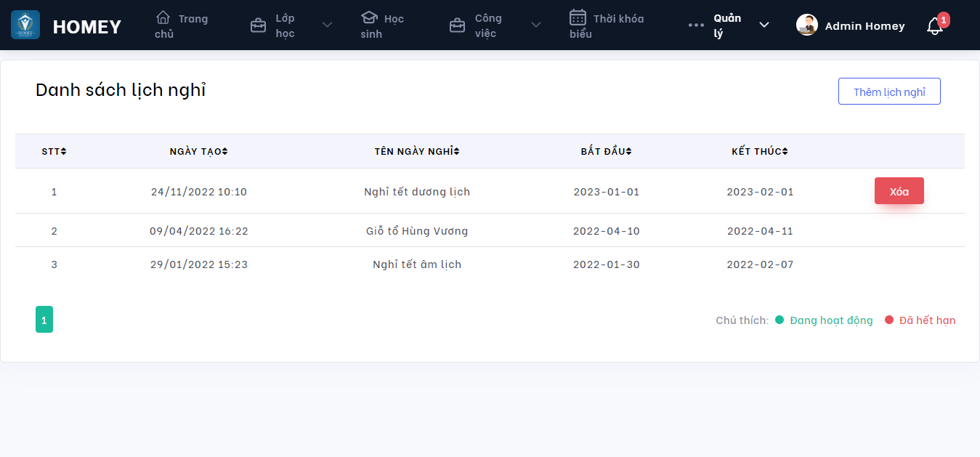This screenshot has width=980, height=457.
Task: Click the graduation cap Học sinh icon
Action: [369, 17]
